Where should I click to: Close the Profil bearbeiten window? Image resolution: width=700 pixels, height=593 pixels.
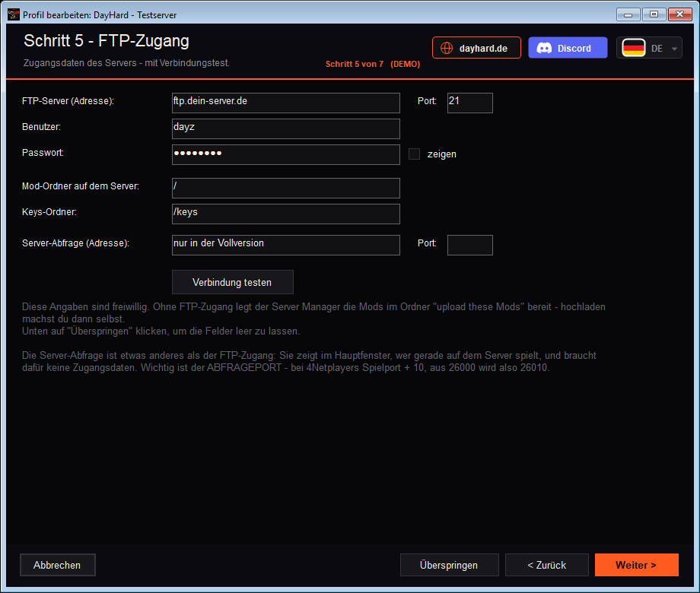[680, 14]
